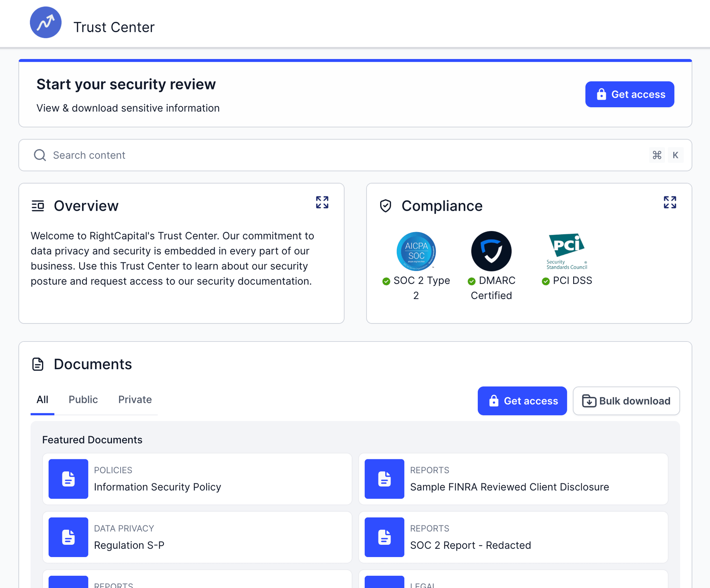Click the Bulk download button
The height and width of the screenshot is (588, 710).
point(626,401)
